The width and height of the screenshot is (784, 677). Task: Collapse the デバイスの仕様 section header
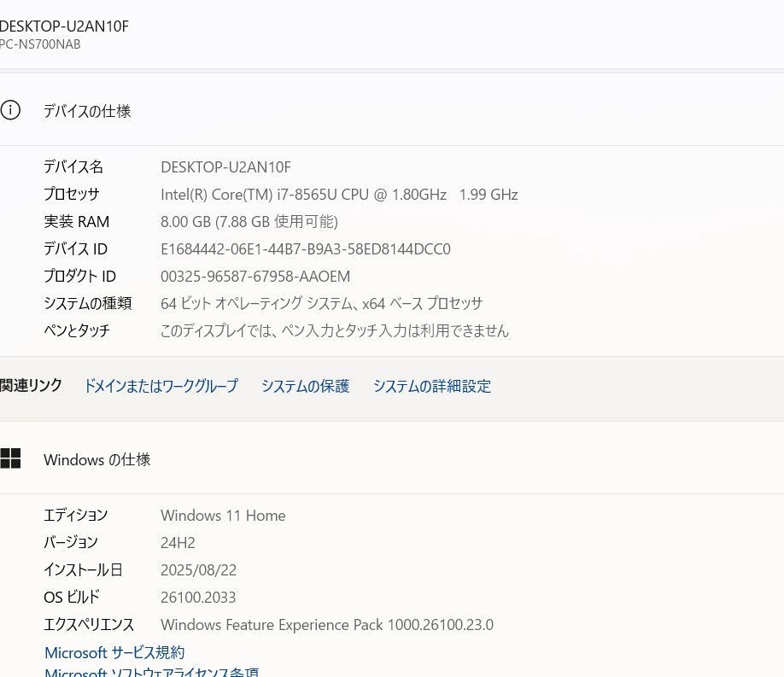coord(392,110)
